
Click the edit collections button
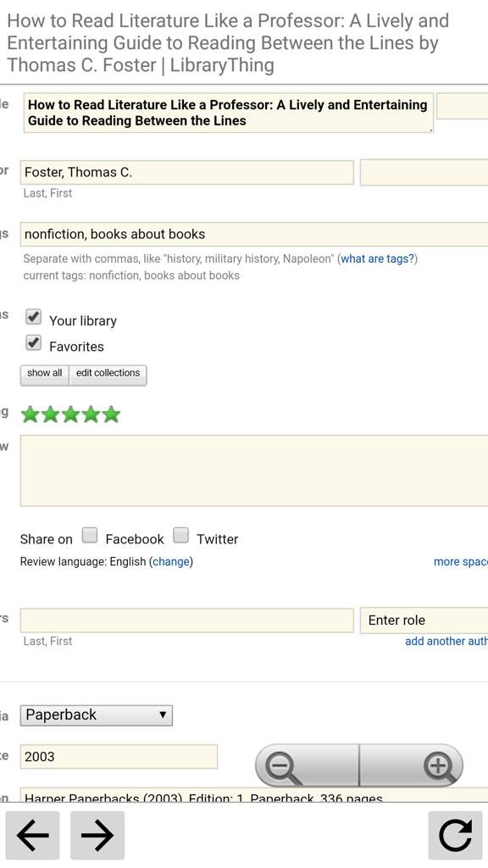point(108,374)
